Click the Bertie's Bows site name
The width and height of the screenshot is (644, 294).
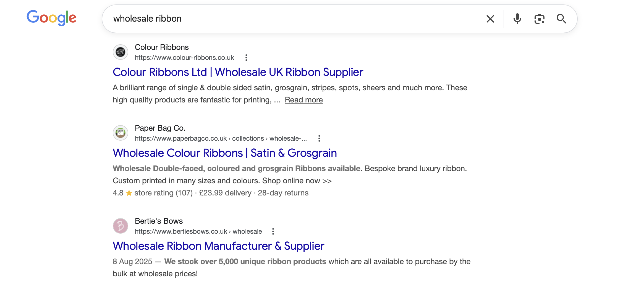click(159, 221)
